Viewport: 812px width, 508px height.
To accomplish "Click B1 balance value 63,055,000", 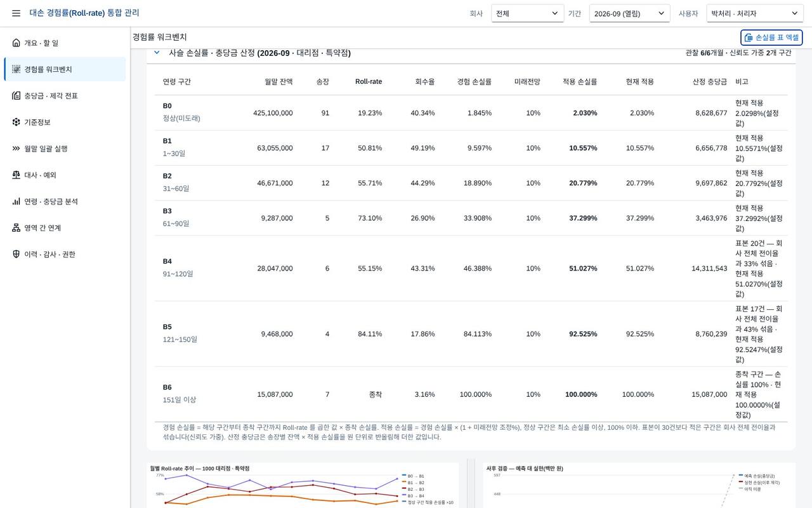I will [275, 148].
